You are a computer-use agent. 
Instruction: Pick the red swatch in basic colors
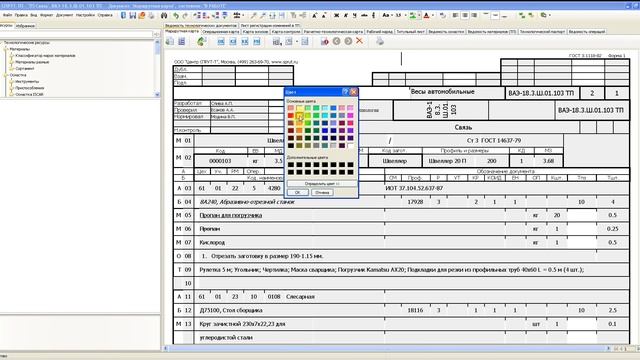pos(291,116)
